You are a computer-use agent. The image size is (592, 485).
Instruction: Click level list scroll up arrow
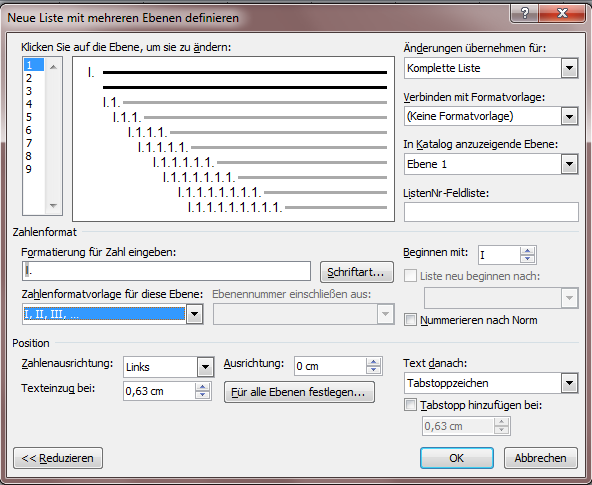coord(53,67)
